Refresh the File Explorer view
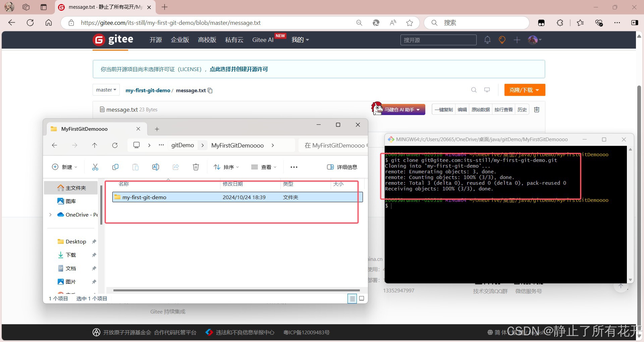 [x=115, y=145]
